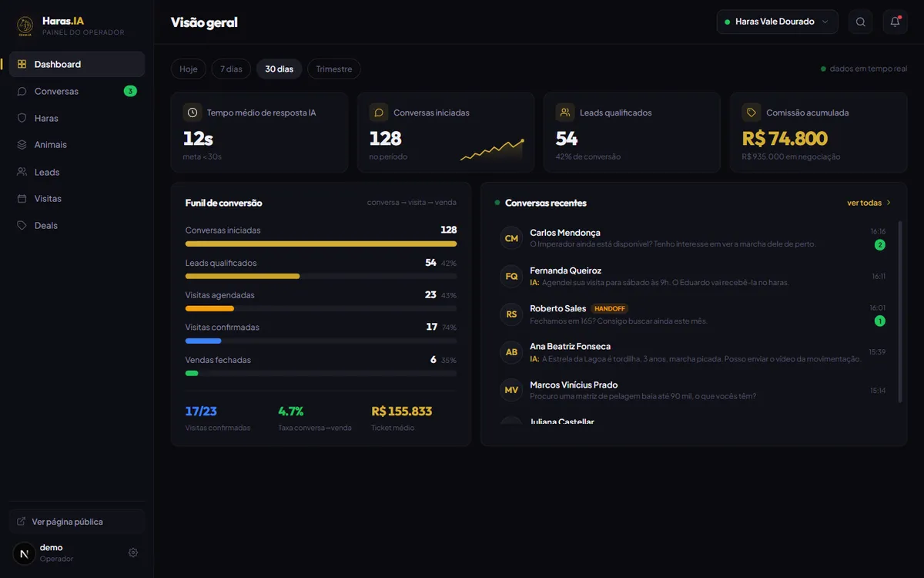Image resolution: width=924 pixels, height=578 pixels.
Task: Click chevron beside ver todas
Action: [889, 203]
